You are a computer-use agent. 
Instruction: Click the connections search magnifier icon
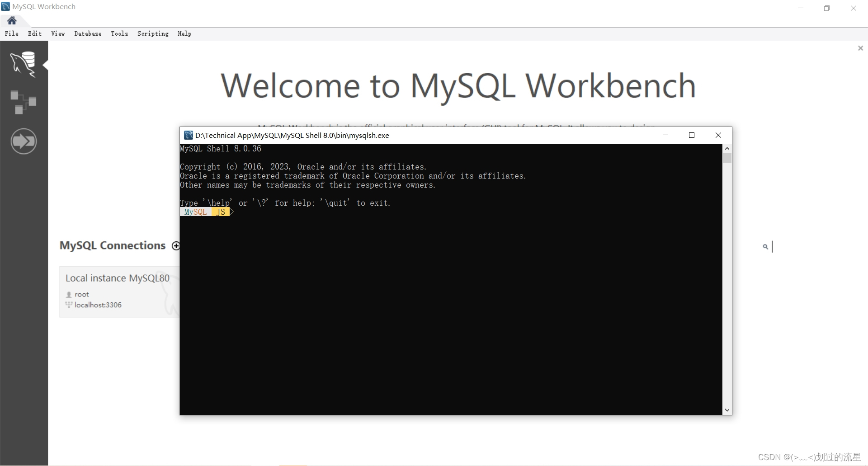765,247
